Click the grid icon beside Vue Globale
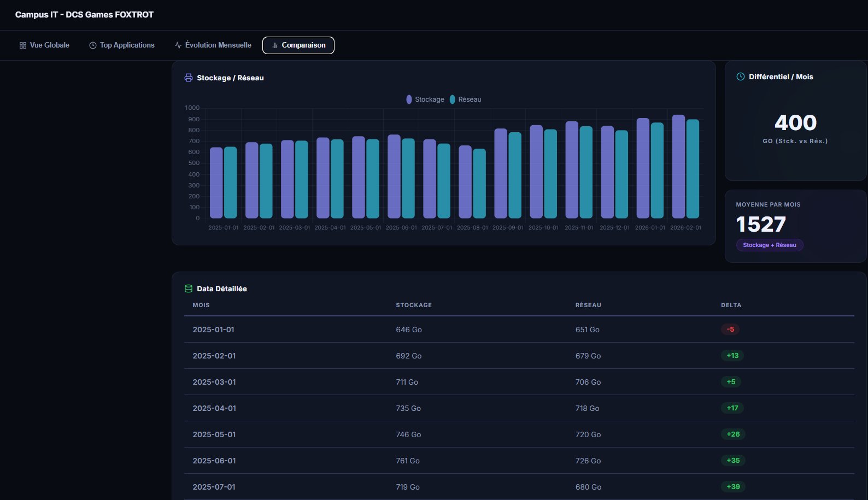Viewport: 868px width, 500px height. (22, 45)
